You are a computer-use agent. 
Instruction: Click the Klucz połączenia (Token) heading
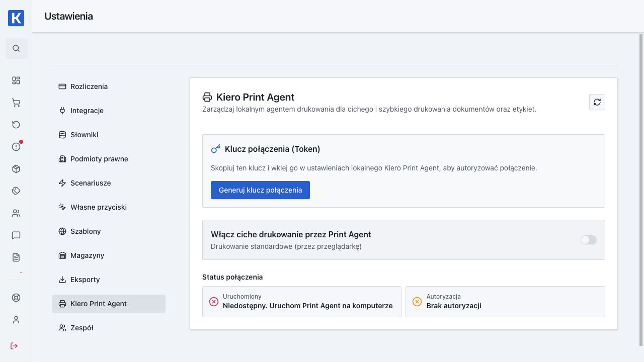tap(273, 149)
